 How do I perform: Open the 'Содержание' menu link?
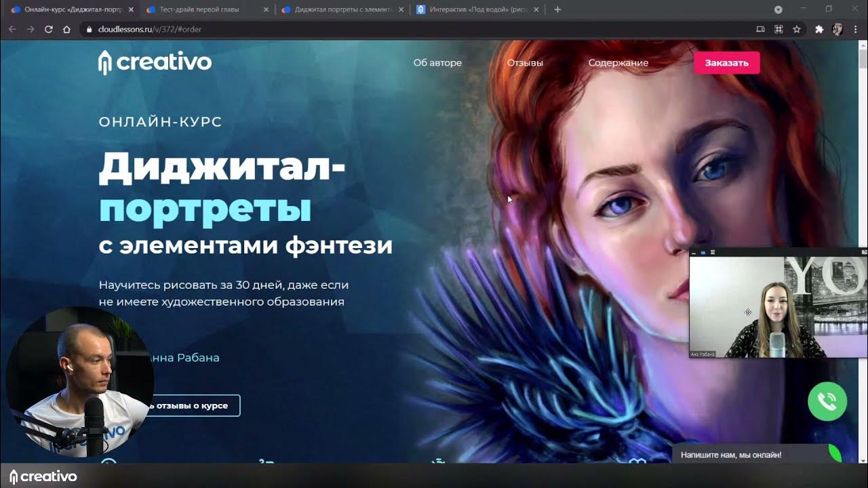[618, 62]
